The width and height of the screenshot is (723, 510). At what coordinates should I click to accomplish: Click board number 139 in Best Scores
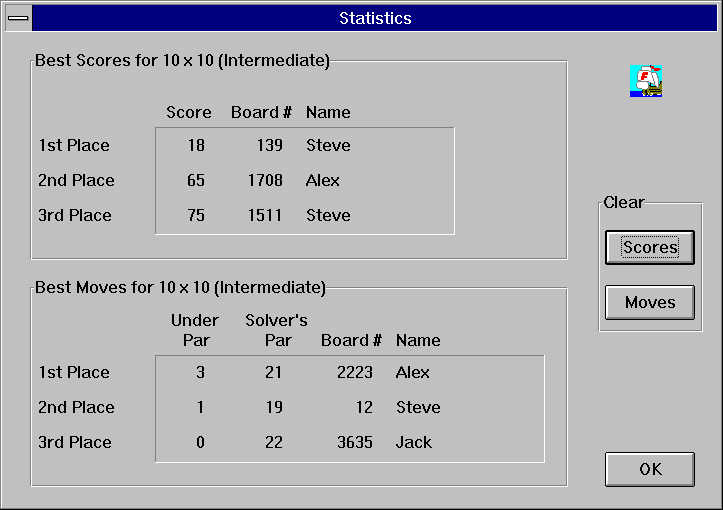coord(269,146)
